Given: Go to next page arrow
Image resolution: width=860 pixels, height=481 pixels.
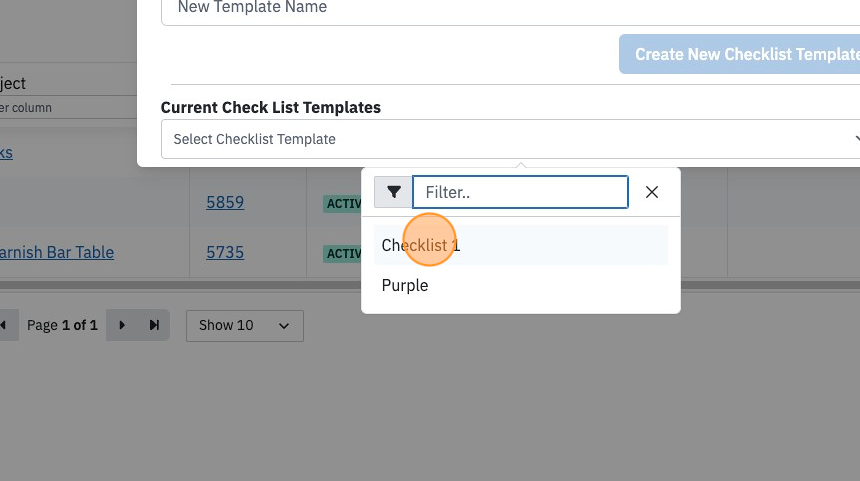Looking at the screenshot, I should [122, 325].
